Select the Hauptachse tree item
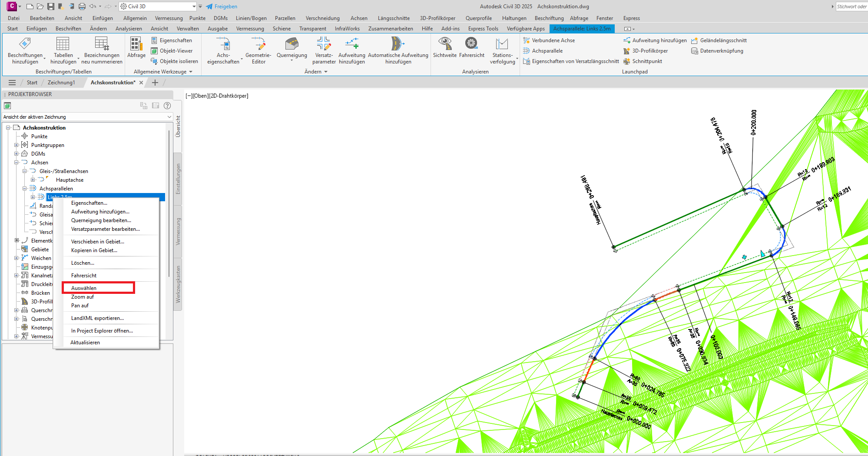This screenshot has width=868, height=456. [x=70, y=180]
